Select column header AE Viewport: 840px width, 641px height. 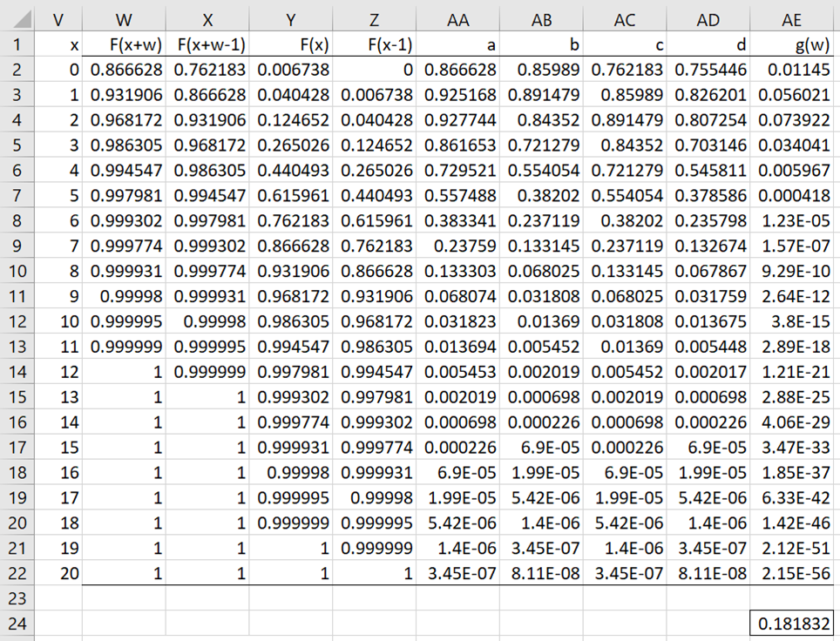pyautogui.click(x=792, y=20)
